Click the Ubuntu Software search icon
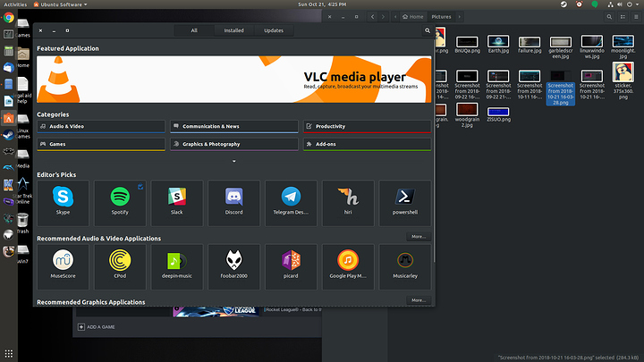Image resolution: width=644 pixels, height=362 pixels. coord(428,30)
